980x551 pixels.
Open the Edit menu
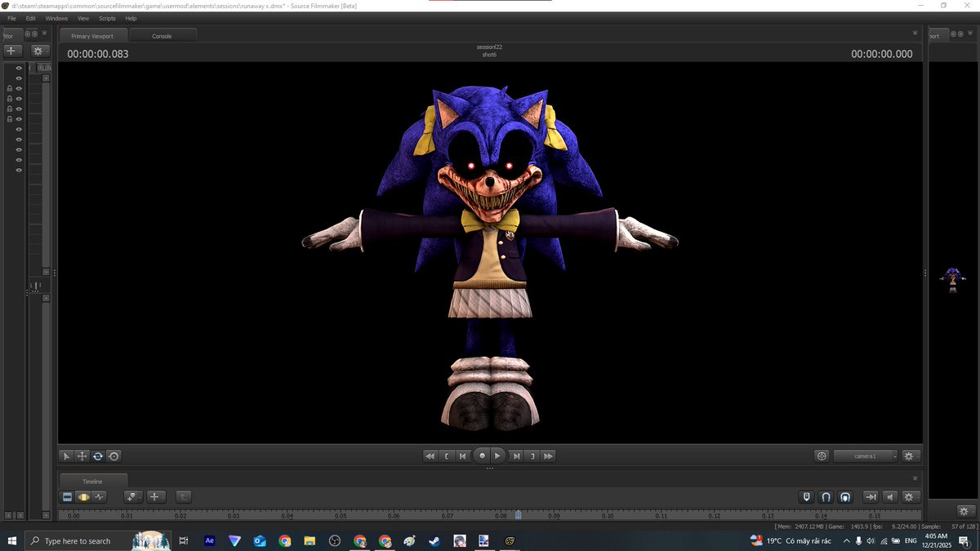click(30, 18)
